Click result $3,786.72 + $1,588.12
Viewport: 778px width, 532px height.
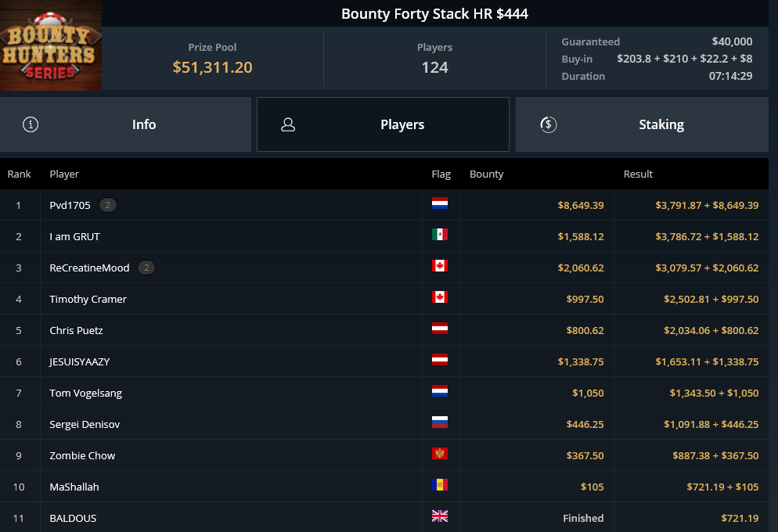click(x=707, y=236)
